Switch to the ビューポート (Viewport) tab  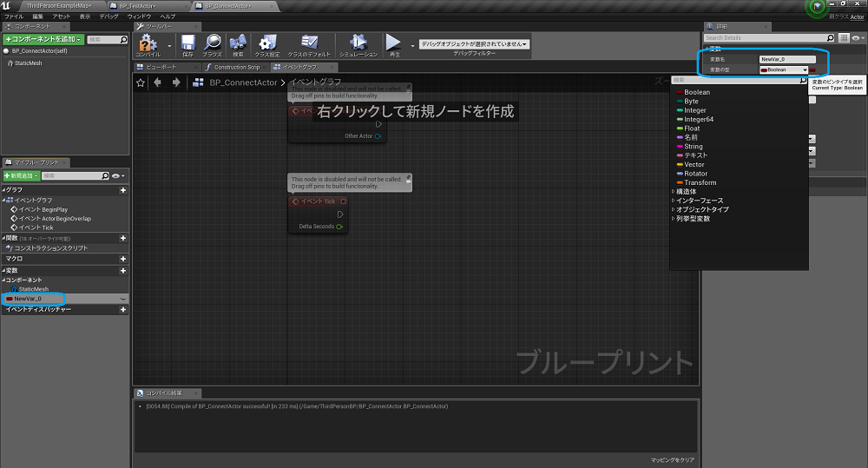(x=161, y=67)
